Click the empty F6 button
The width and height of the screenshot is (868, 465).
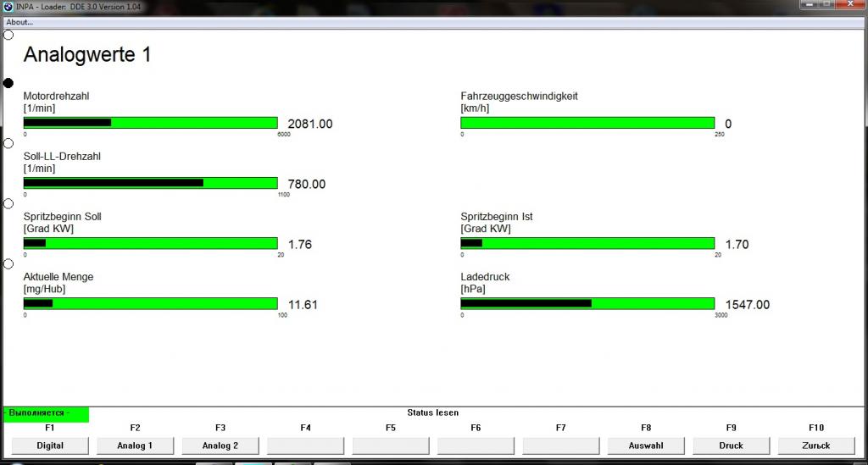pos(476,446)
